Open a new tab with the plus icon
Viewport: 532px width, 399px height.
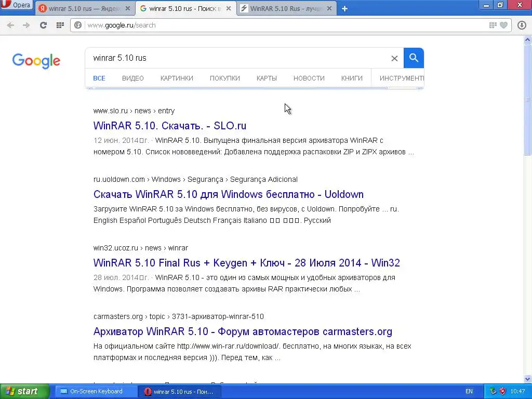point(344,9)
